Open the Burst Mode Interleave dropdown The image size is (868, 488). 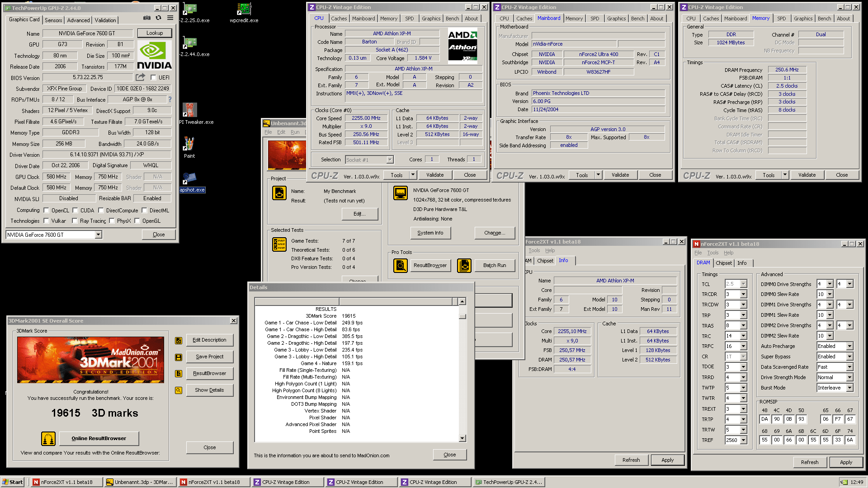(849, 388)
